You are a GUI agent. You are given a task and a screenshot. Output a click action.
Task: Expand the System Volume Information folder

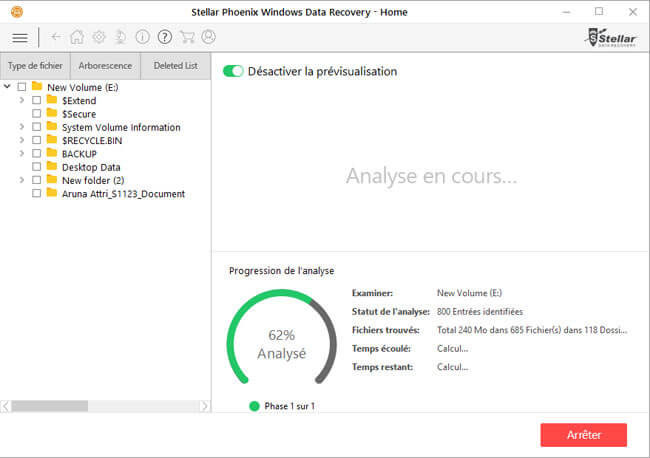point(22,128)
